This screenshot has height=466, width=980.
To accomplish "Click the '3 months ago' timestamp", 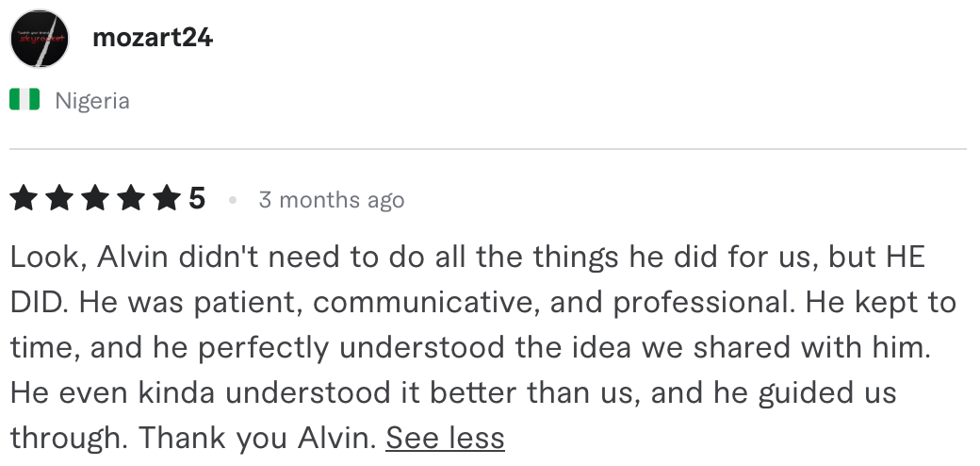I will pyautogui.click(x=331, y=200).
